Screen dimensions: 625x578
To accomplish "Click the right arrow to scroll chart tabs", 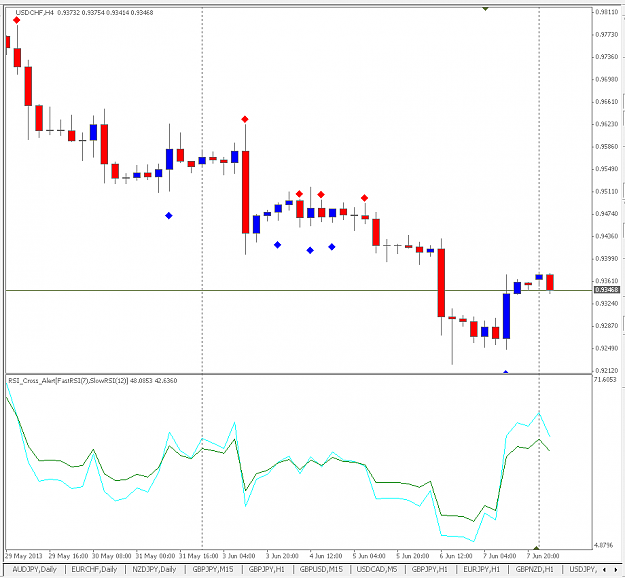I will coord(615,570).
